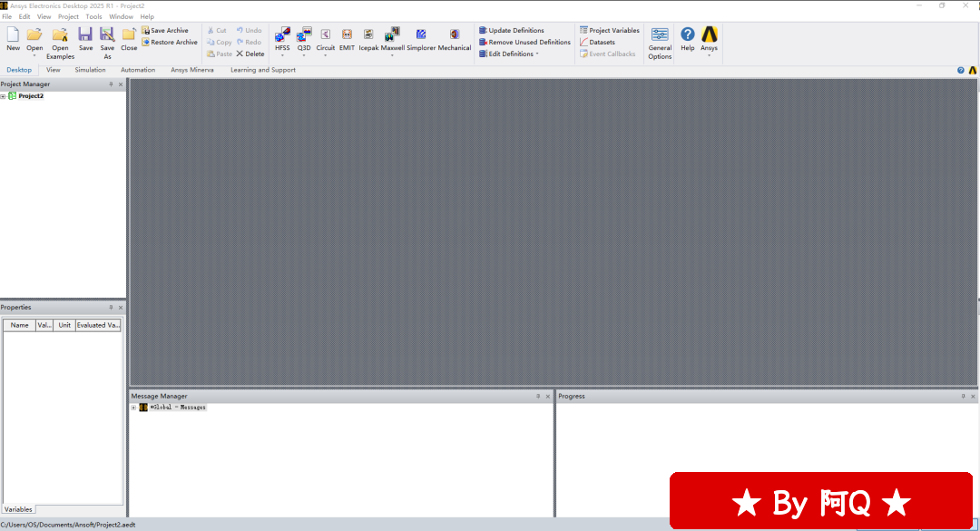Expand the Project2 tree node
The image size is (980, 531).
pos(3,96)
